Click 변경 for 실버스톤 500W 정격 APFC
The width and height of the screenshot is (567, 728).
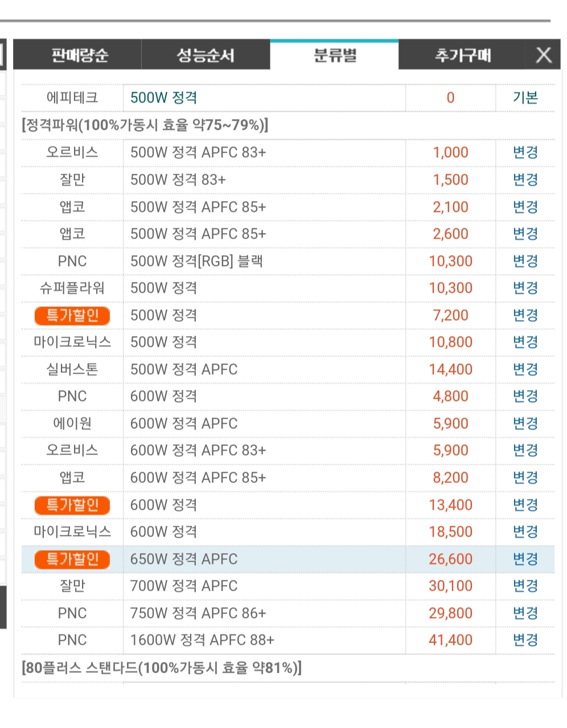pyautogui.click(x=525, y=369)
